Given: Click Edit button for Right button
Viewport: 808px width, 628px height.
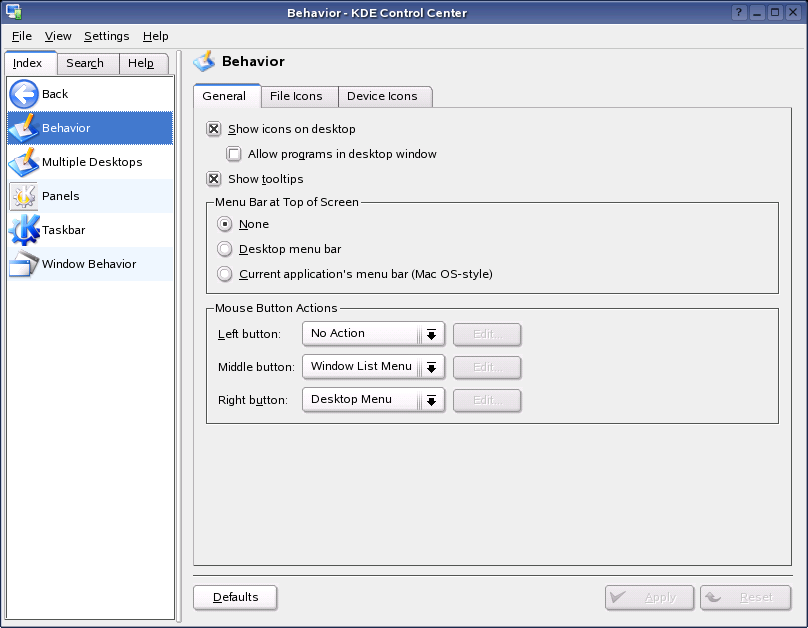Looking at the screenshot, I should click(x=487, y=400).
